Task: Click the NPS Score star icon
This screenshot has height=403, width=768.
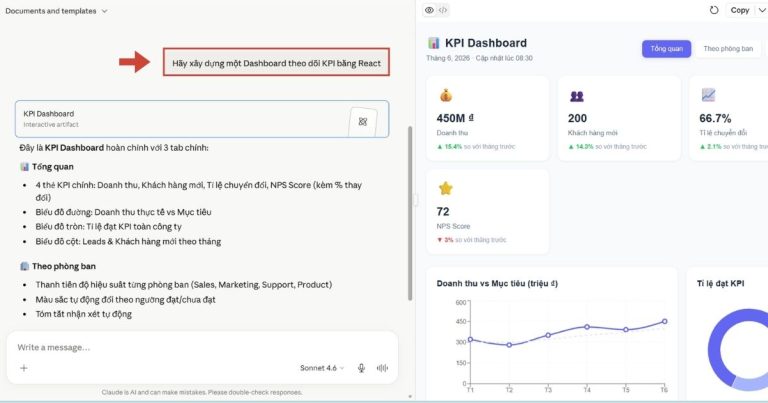Action: (445, 188)
